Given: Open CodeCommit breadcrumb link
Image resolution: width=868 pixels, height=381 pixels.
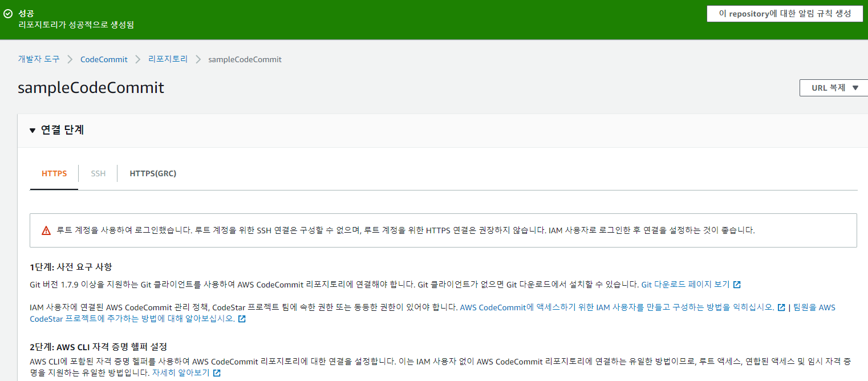Looking at the screenshot, I should point(104,59).
